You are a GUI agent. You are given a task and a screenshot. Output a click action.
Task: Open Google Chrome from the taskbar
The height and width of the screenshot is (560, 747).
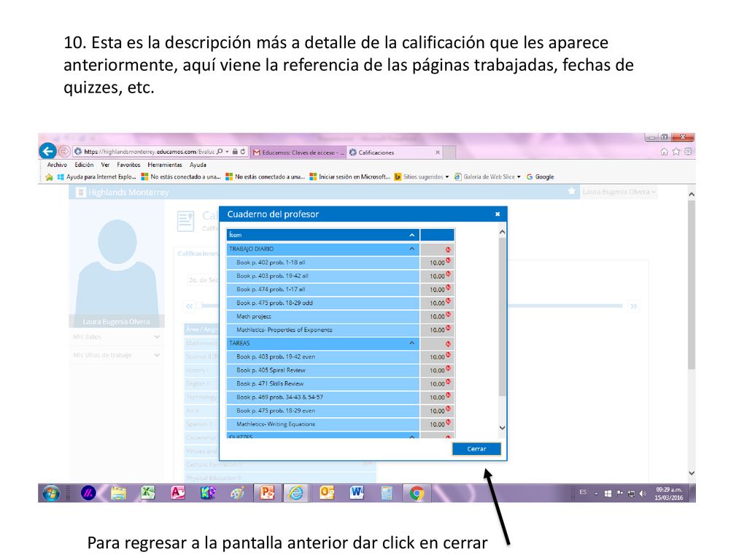[417, 493]
